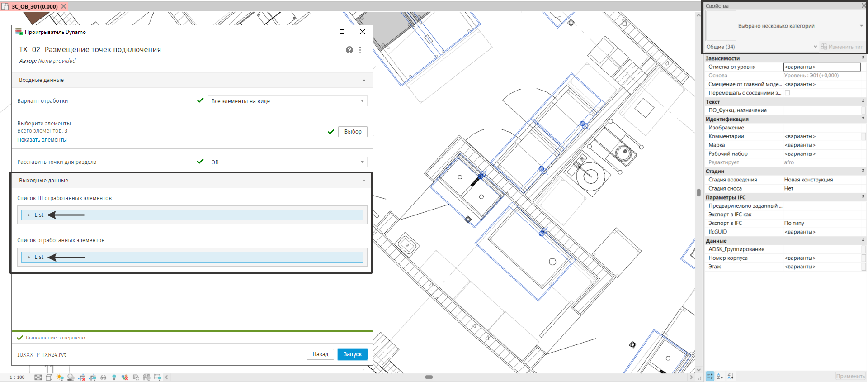Click the Visual Style cube icon

pyautogui.click(x=49, y=377)
